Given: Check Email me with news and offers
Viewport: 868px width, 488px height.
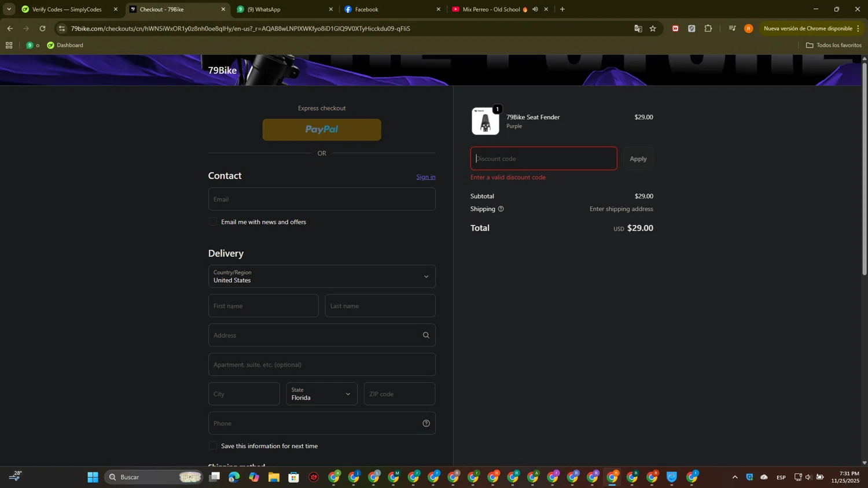Looking at the screenshot, I should [213, 222].
